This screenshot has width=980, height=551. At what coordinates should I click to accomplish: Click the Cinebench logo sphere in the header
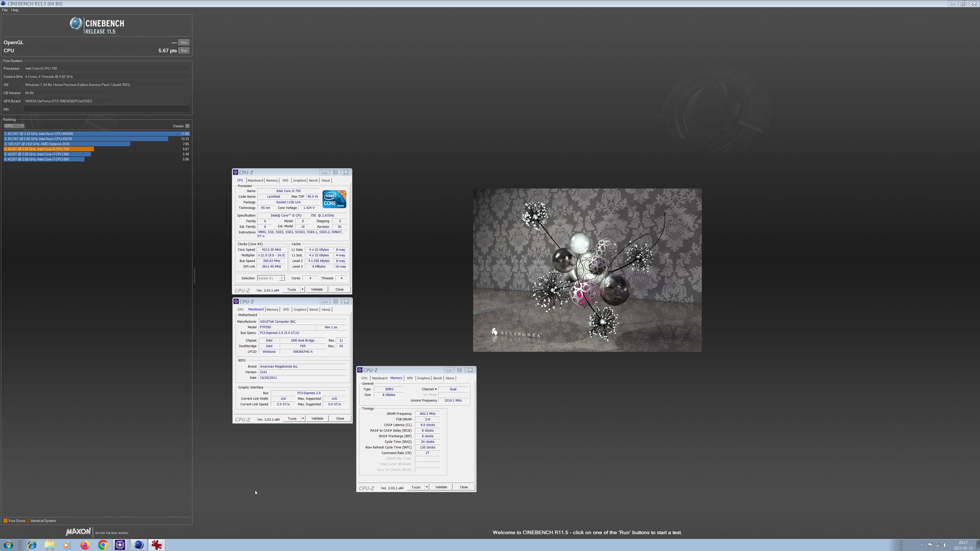pos(76,23)
